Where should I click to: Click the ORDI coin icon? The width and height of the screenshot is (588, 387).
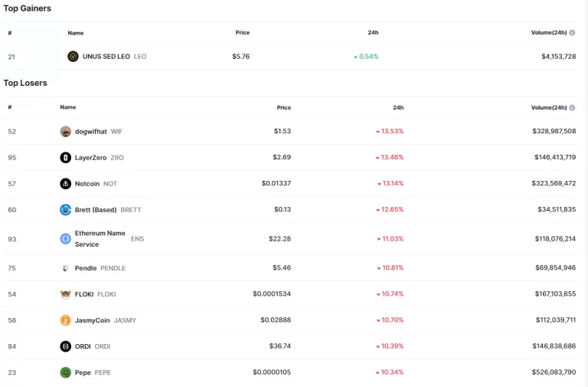[x=66, y=346]
